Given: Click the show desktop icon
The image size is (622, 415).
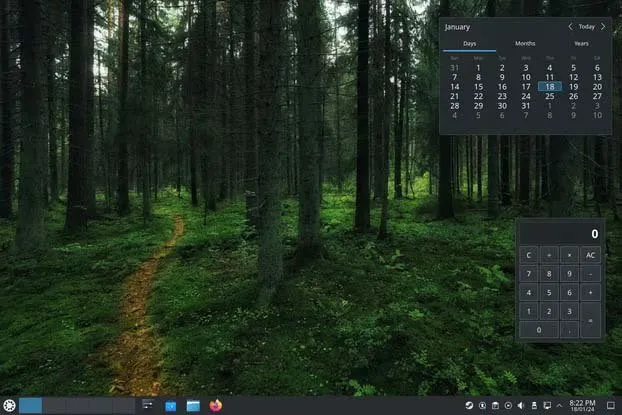Looking at the screenshot, I should click(611, 405).
